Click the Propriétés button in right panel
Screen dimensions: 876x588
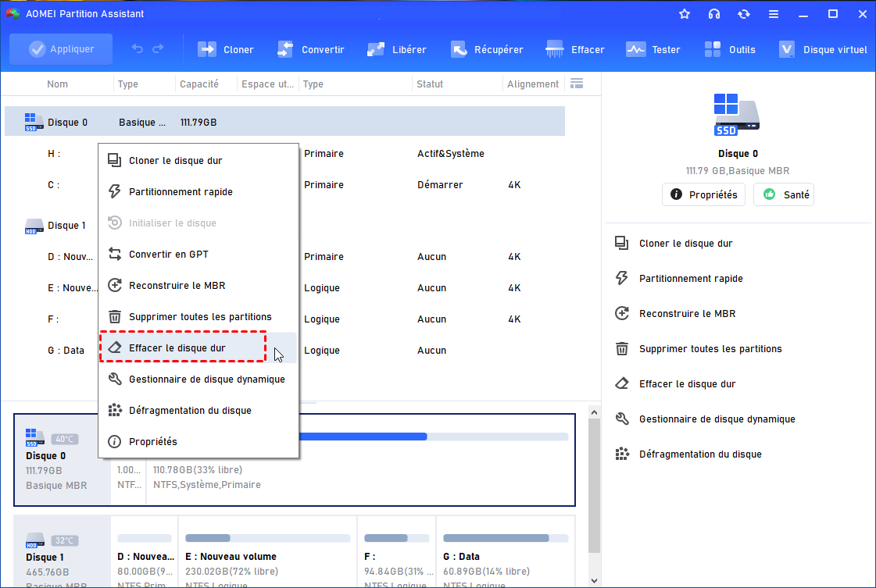(704, 195)
